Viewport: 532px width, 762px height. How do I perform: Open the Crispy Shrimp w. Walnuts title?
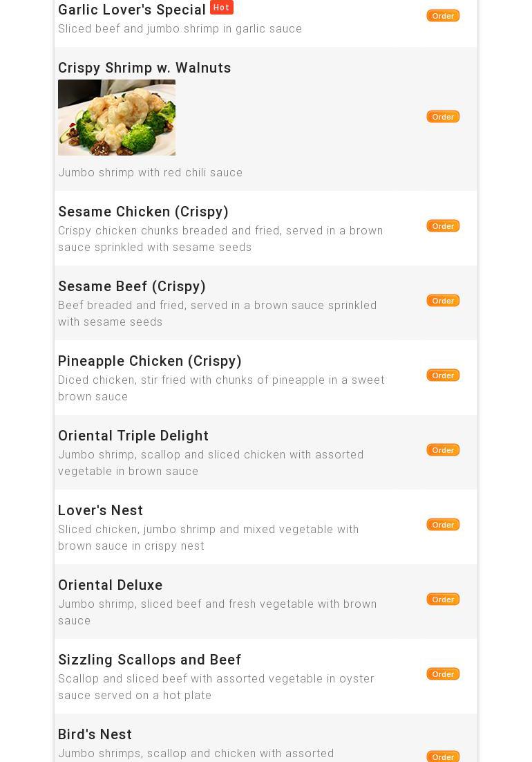pos(144,68)
